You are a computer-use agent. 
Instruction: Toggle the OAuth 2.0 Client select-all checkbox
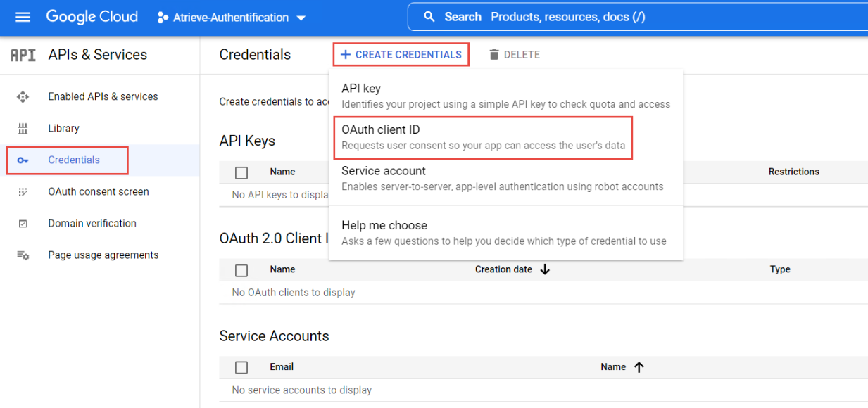pyautogui.click(x=241, y=270)
